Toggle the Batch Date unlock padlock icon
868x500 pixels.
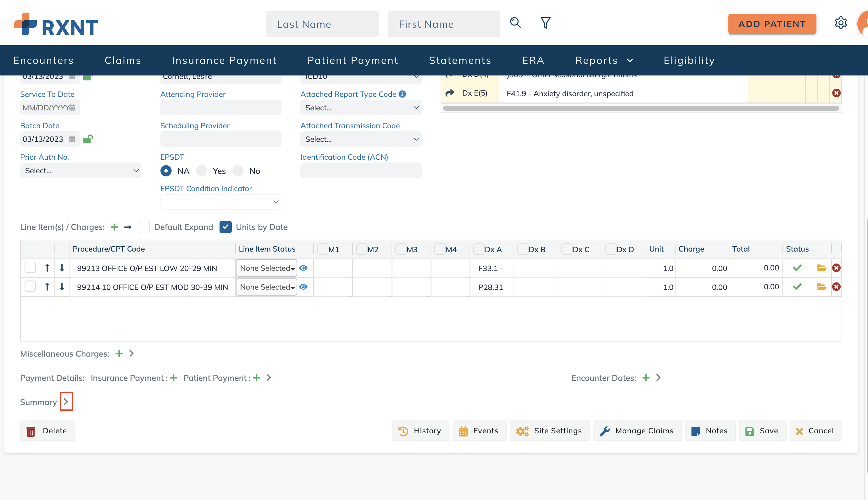[x=88, y=139]
